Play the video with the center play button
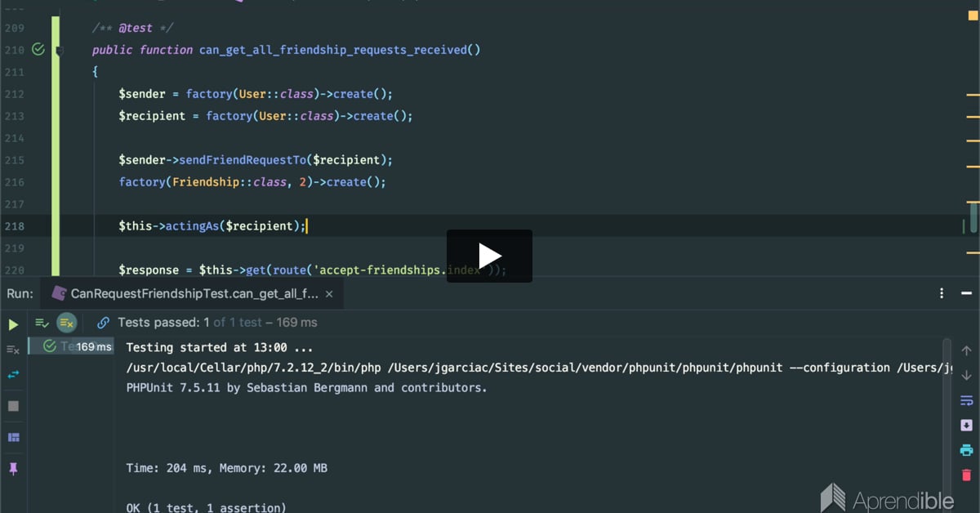The height and width of the screenshot is (513, 980). [x=489, y=256]
